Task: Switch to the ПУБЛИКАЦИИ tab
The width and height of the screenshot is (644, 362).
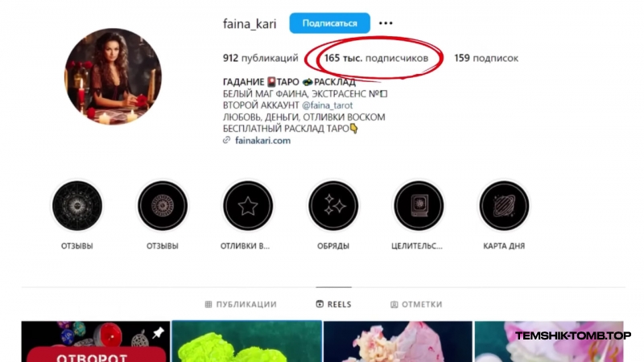Action: [x=241, y=304]
